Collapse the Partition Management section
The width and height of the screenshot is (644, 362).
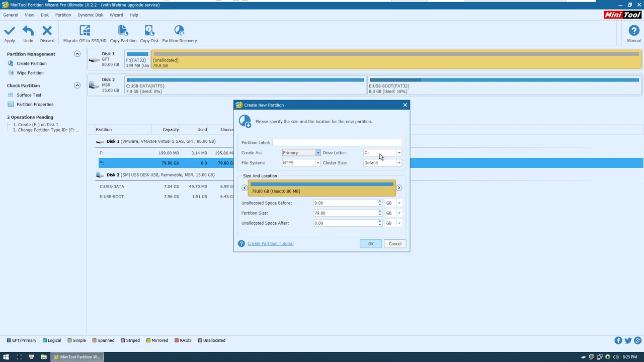click(77, 54)
